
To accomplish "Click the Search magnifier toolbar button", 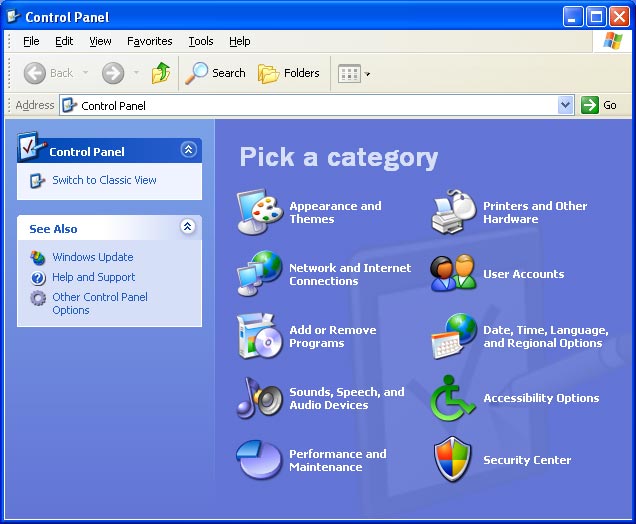I will (x=215, y=73).
